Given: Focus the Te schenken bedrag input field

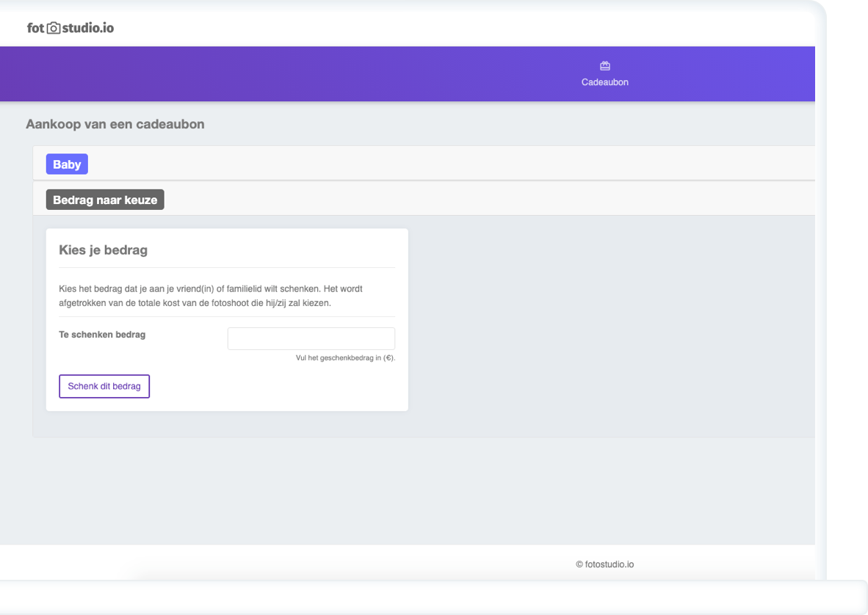Looking at the screenshot, I should [x=311, y=338].
